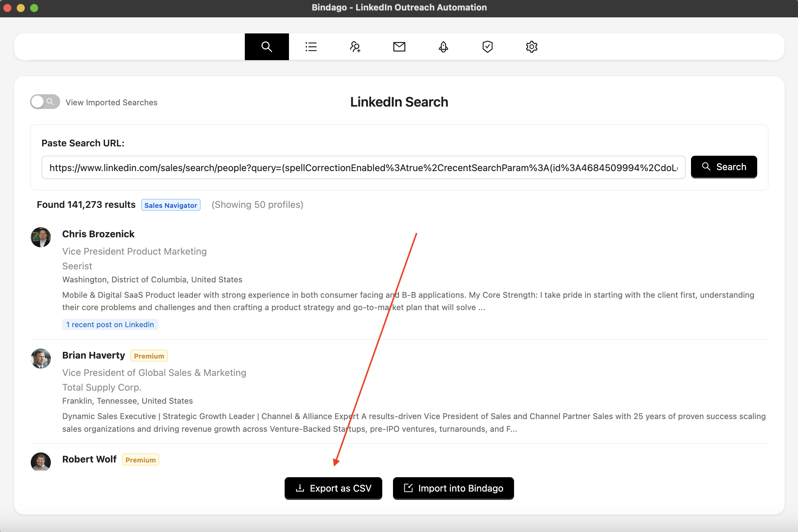Screen dimensions: 798x532
Task: Click the name Robert Wolf
Action: pos(89,459)
